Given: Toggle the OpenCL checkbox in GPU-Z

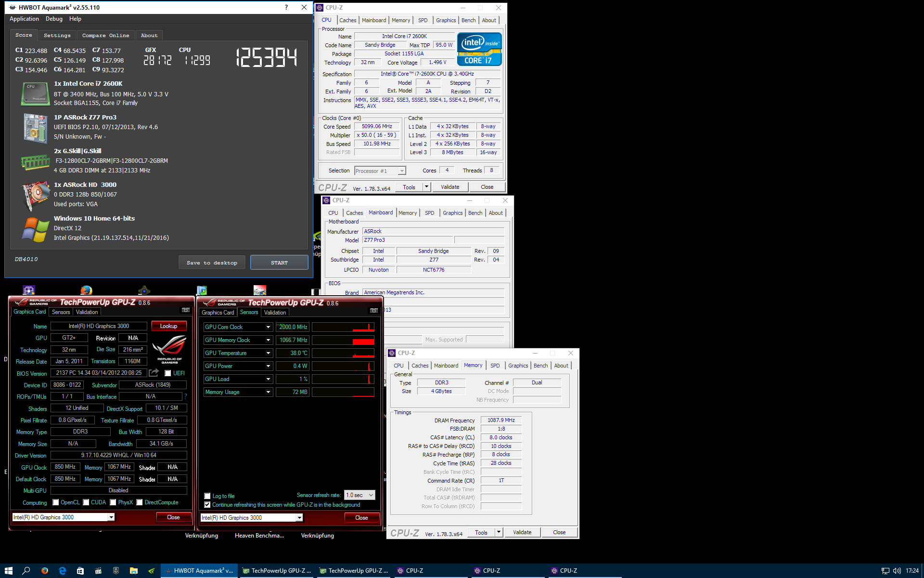Looking at the screenshot, I should point(56,502).
